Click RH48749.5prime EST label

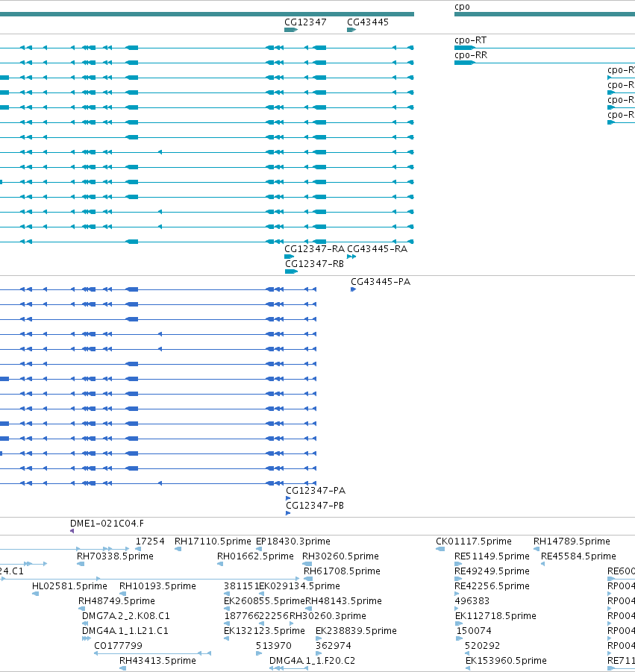point(116,601)
